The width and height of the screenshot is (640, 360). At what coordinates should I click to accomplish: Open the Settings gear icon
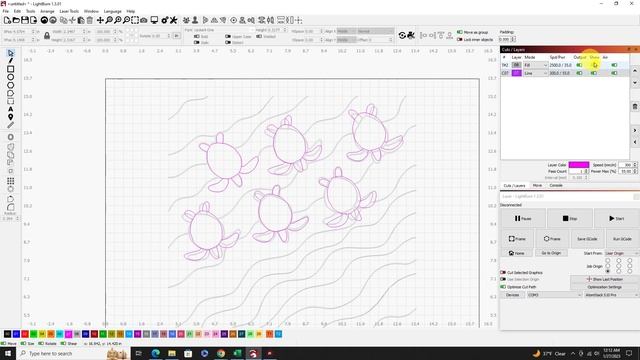[x=165, y=20]
